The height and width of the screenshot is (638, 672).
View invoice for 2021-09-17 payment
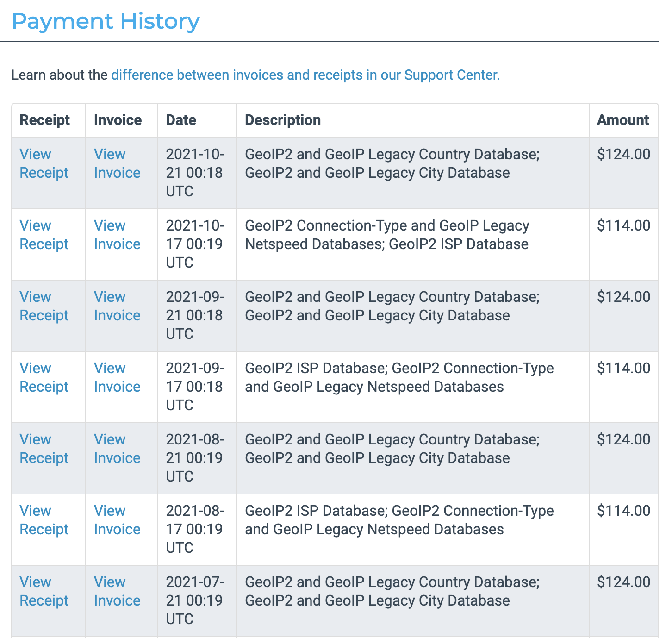click(x=117, y=377)
